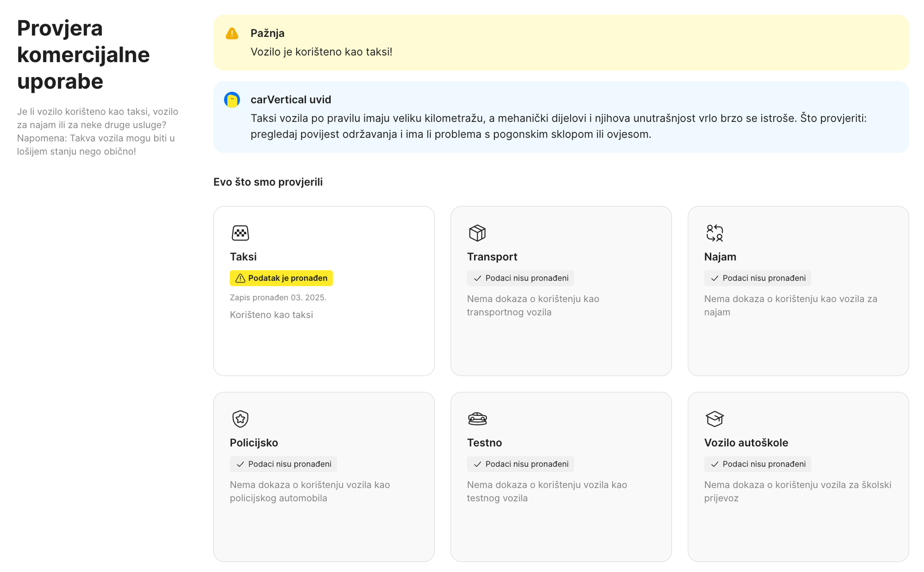Click the 'Zapis pronađen 03. 2025.' text
924x572 pixels.
tap(278, 297)
